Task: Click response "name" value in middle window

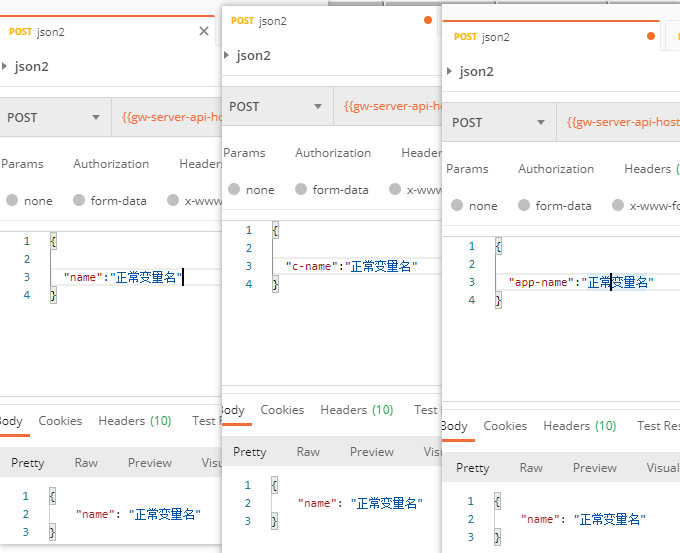Action: pos(387,504)
